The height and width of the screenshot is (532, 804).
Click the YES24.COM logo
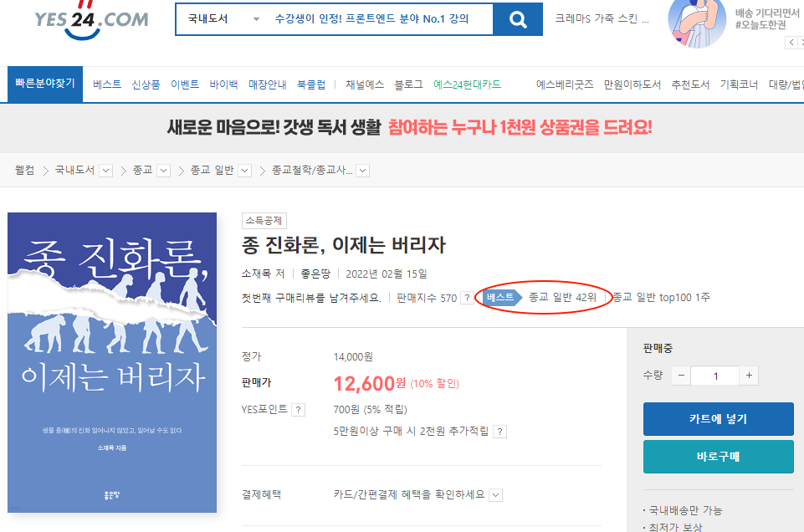91,21
